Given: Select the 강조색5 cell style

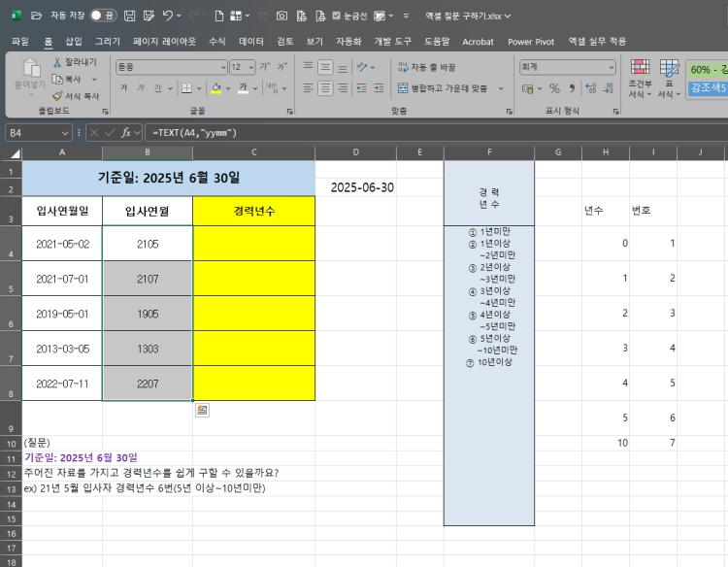Looking at the screenshot, I should [x=708, y=87].
